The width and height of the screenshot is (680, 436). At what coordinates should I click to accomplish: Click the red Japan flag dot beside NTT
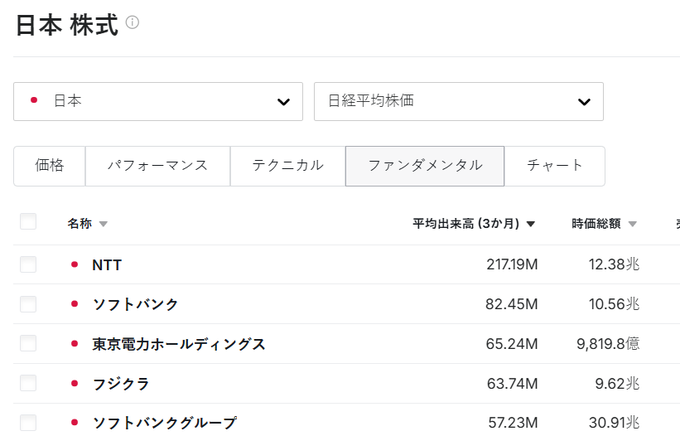click(x=75, y=264)
